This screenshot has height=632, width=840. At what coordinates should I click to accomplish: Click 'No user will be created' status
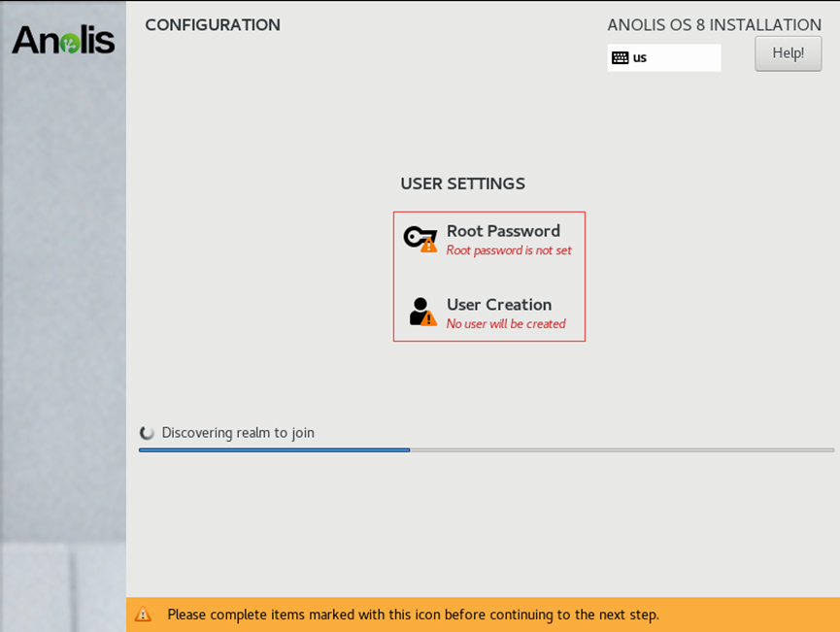(506, 324)
